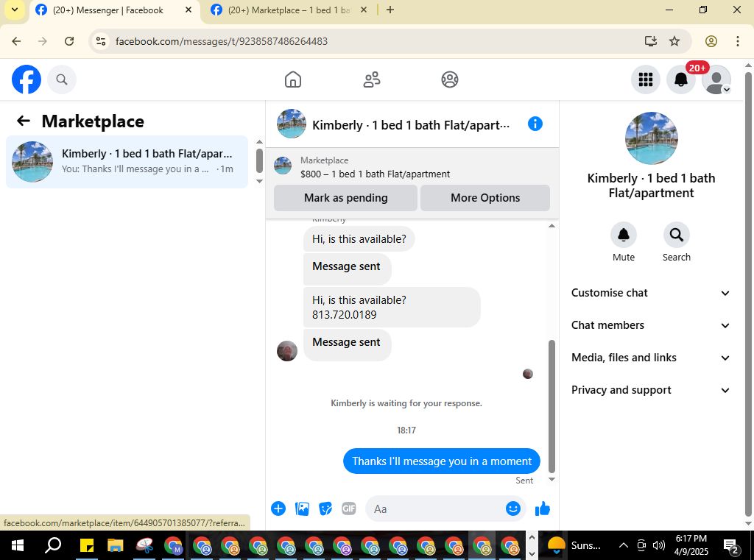Screen dimensions: 754x560
Task: Click the address bar URL
Action: 222,41
